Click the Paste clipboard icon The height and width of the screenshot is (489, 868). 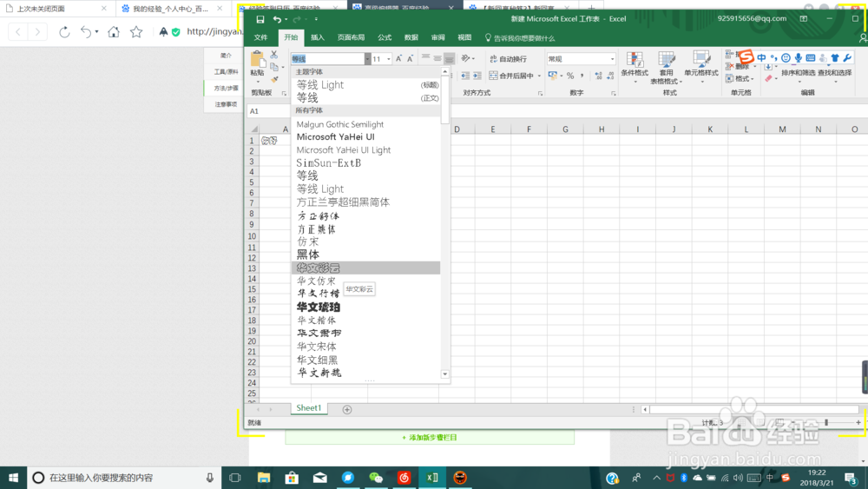click(258, 59)
